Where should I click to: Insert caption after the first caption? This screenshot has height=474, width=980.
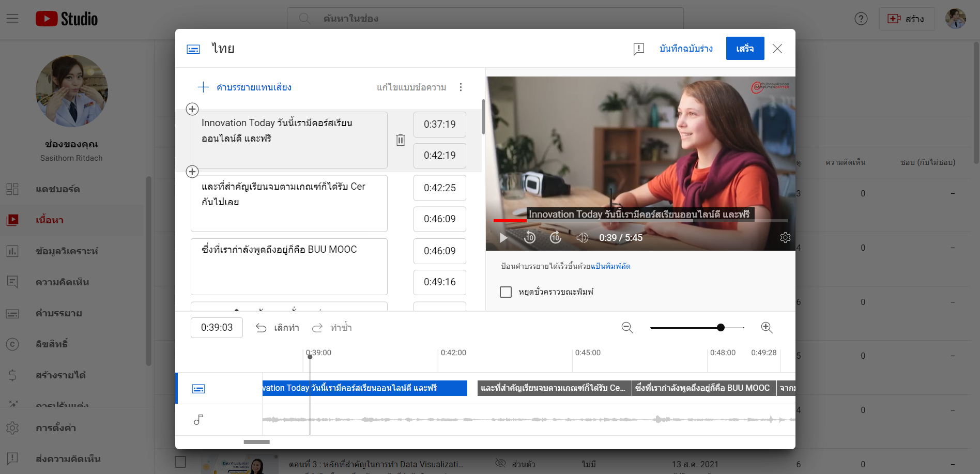(x=192, y=172)
